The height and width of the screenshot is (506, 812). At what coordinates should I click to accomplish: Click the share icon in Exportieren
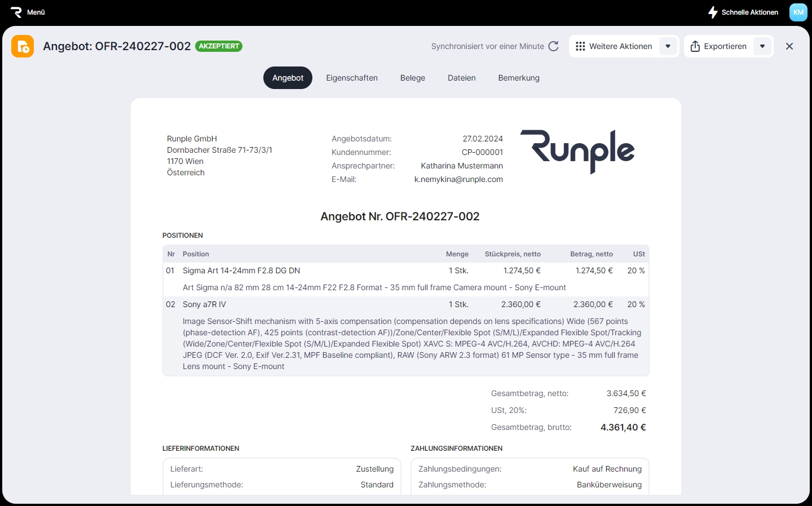click(695, 46)
